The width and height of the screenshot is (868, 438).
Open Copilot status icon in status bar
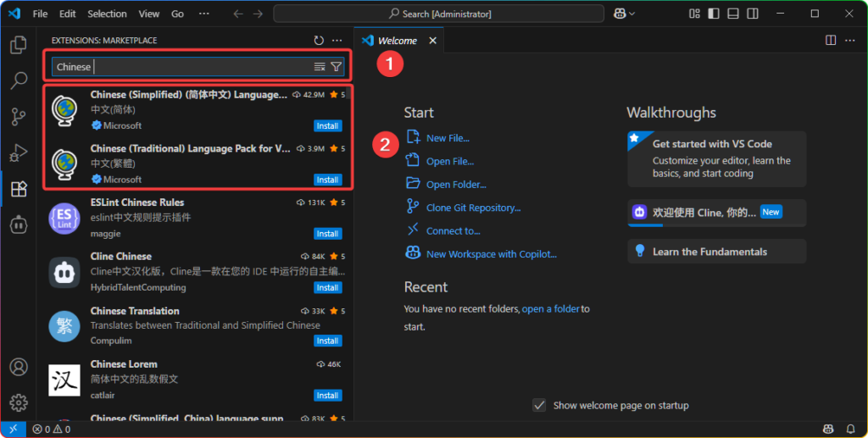[827, 430]
